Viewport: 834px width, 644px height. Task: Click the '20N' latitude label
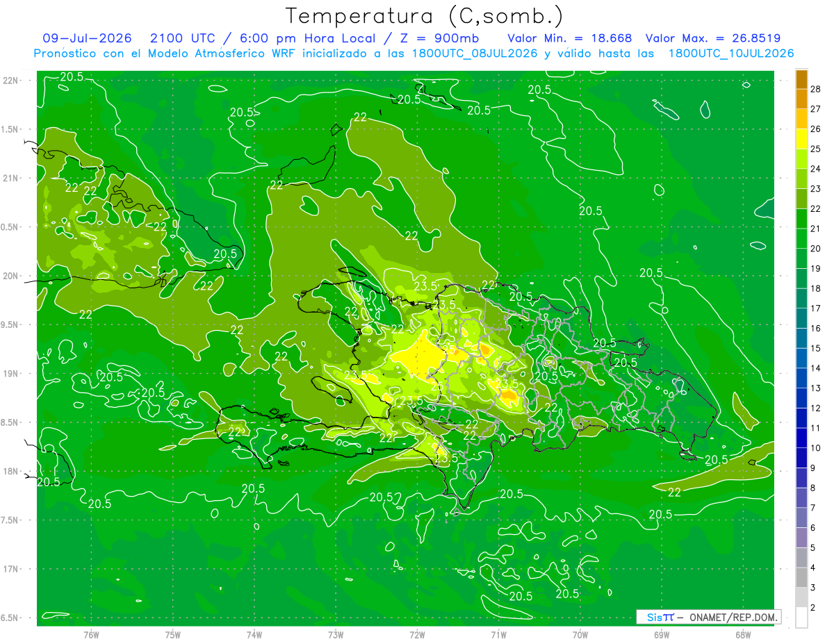click(10, 276)
